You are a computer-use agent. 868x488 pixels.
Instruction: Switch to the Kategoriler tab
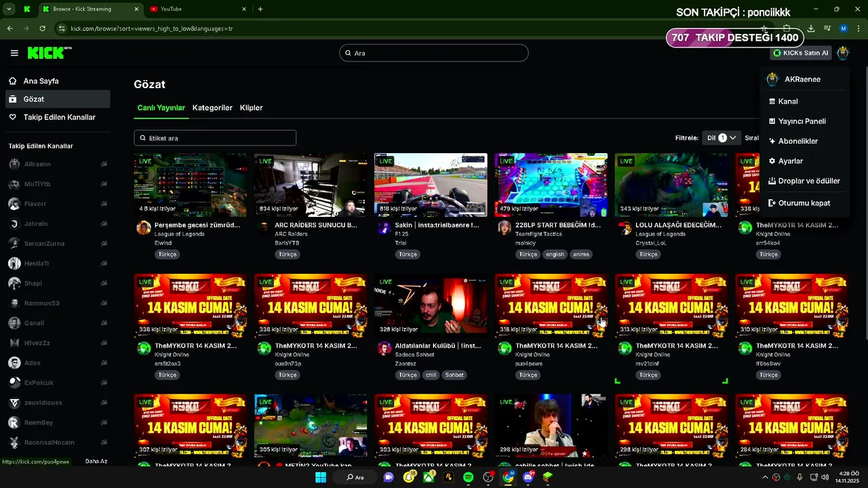212,108
